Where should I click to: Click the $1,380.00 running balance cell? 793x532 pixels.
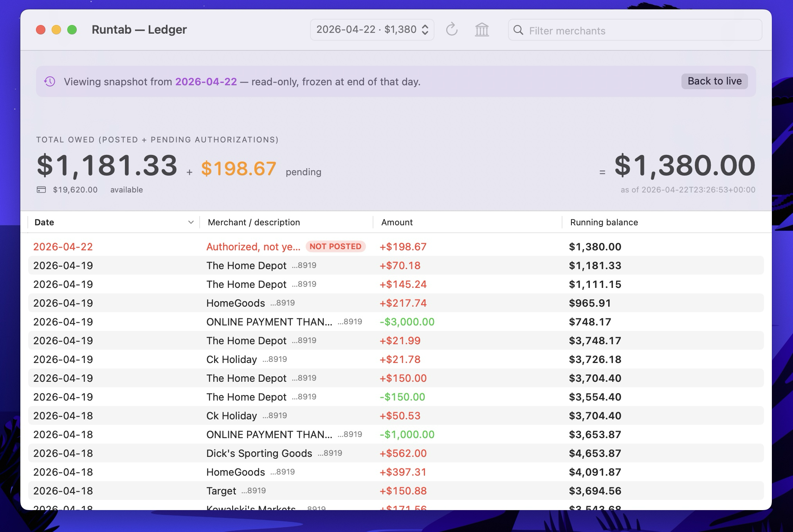[x=595, y=247]
